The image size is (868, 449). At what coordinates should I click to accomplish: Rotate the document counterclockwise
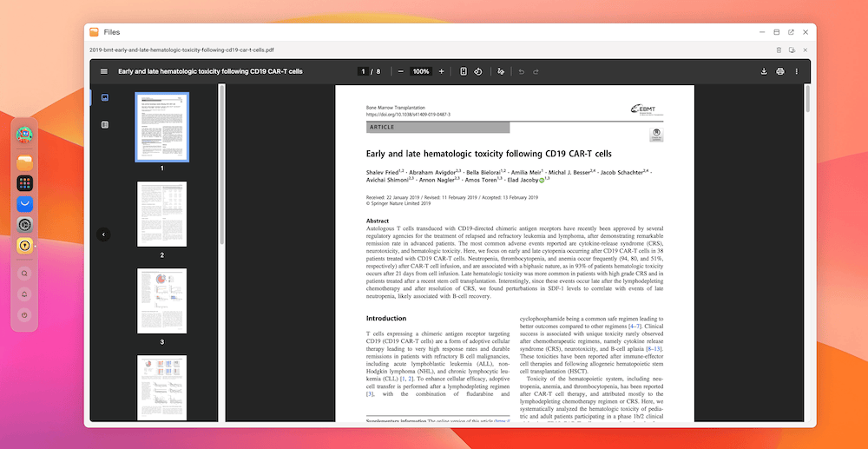coord(478,71)
